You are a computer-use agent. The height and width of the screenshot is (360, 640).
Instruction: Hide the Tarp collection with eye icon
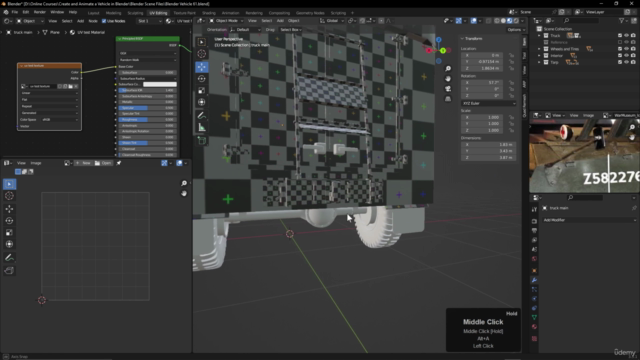(x=627, y=62)
